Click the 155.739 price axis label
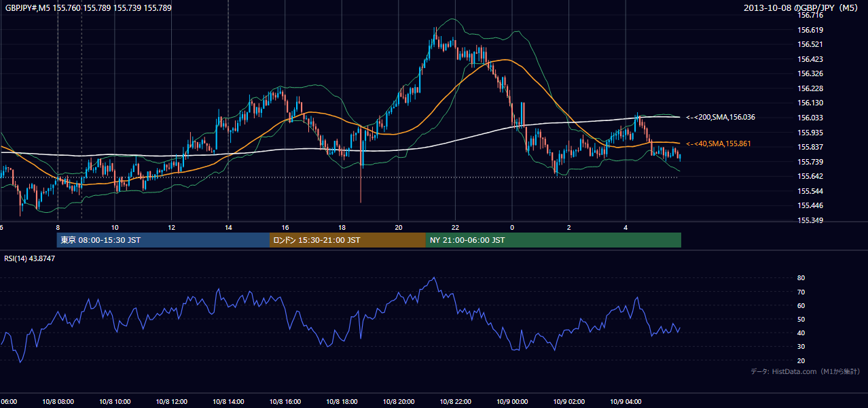This screenshot has height=408, width=868. (x=810, y=162)
